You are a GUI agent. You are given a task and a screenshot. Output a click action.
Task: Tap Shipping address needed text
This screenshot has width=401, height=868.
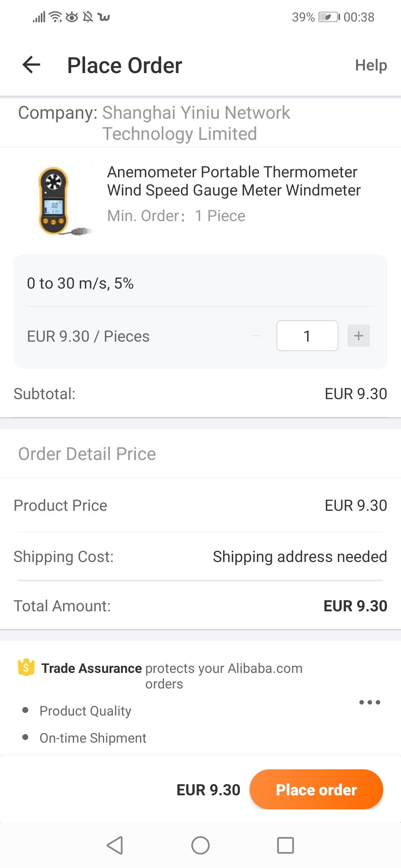300,557
